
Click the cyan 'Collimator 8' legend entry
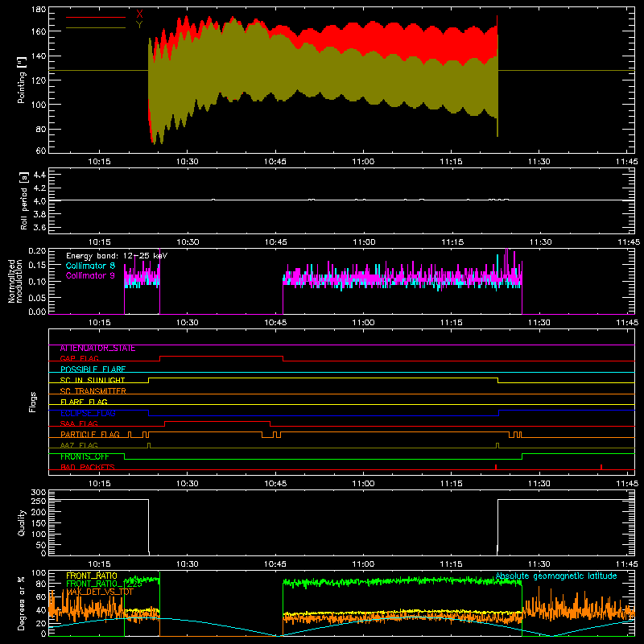click(x=90, y=266)
